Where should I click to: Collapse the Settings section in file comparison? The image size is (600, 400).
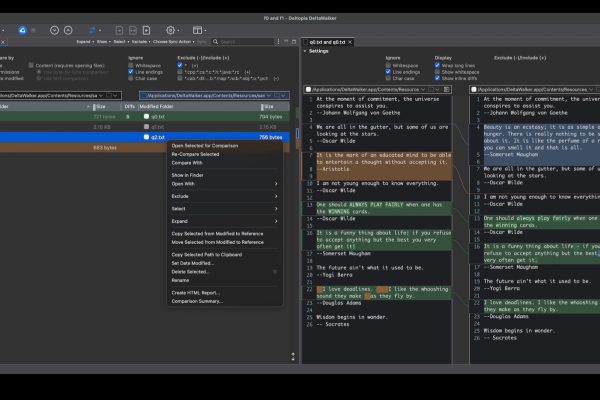pos(305,51)
